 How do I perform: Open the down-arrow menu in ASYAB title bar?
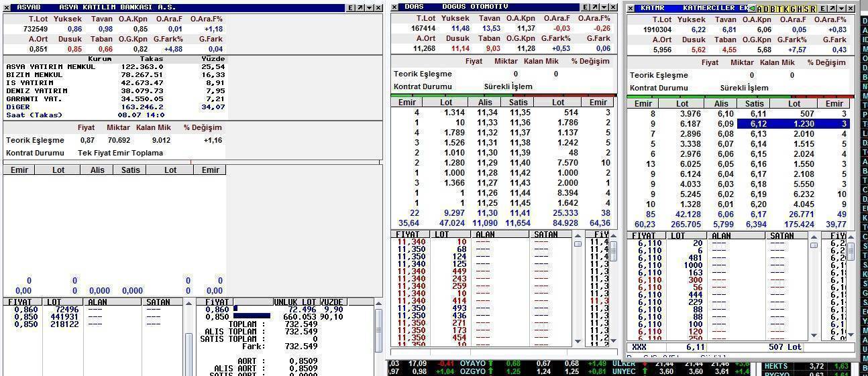point(369,7)
